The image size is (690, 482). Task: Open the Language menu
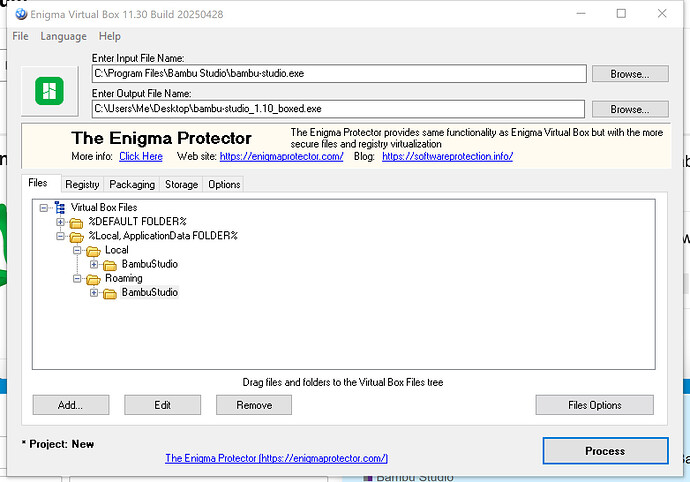point(63,36)
